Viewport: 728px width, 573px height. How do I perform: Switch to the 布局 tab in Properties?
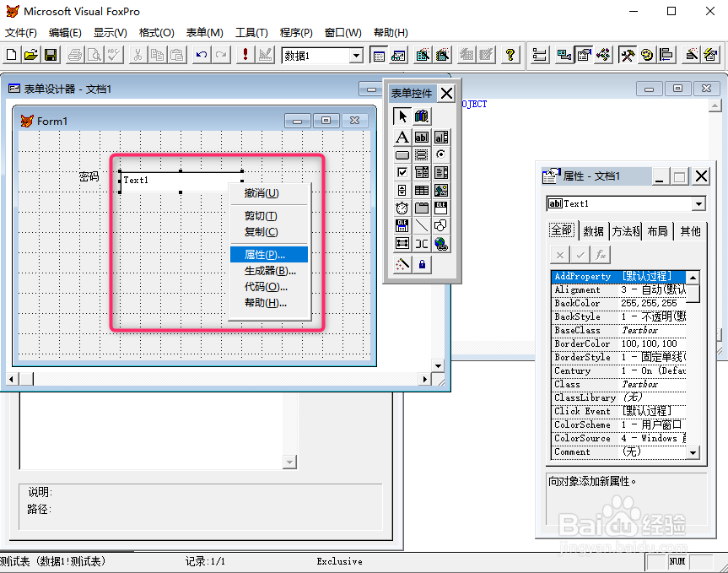(657, 231)
